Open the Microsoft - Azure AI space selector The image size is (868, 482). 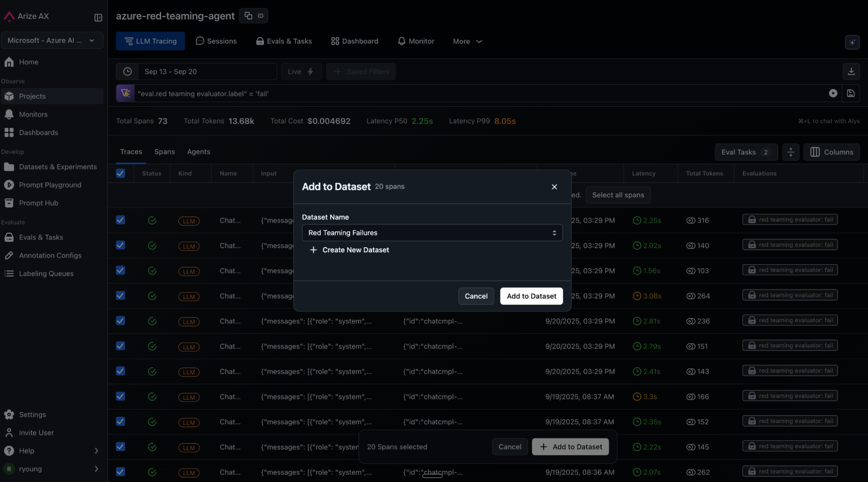point(52,40)
